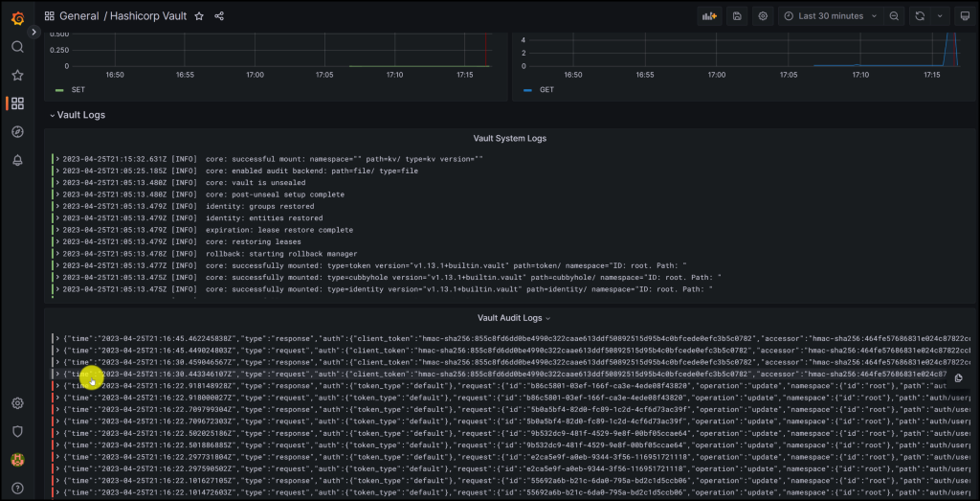
Task: Refresh the dashboard
Action: pyautogui.click(x=920, y=16)
